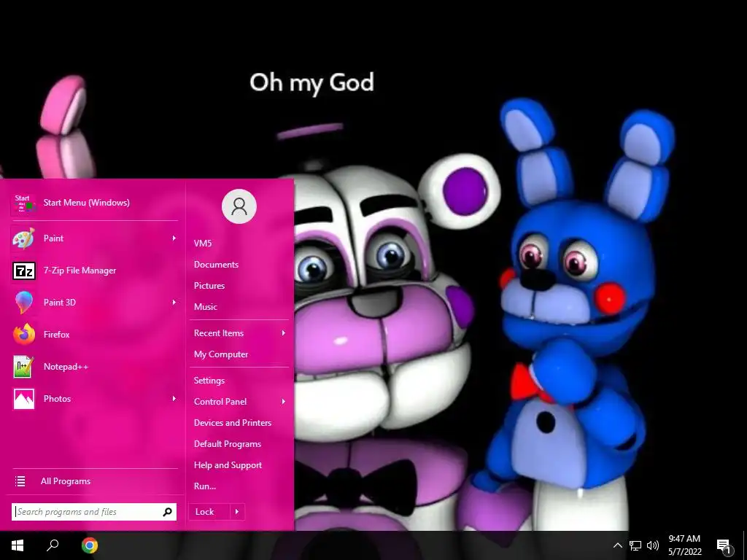
Task: Expand the Paint 3D submenu arrow
Action: pyautogui.click(x=174, y=303)
